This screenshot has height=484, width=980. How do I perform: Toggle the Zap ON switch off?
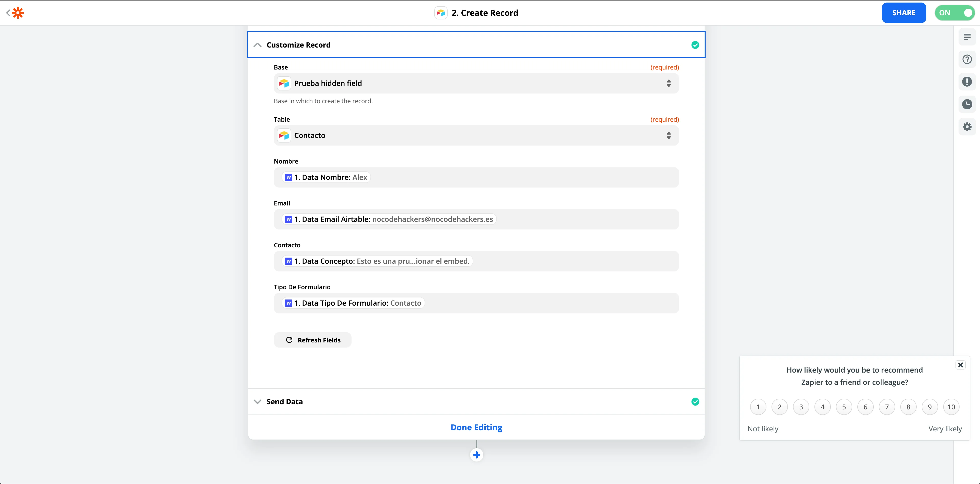(954, 13)
